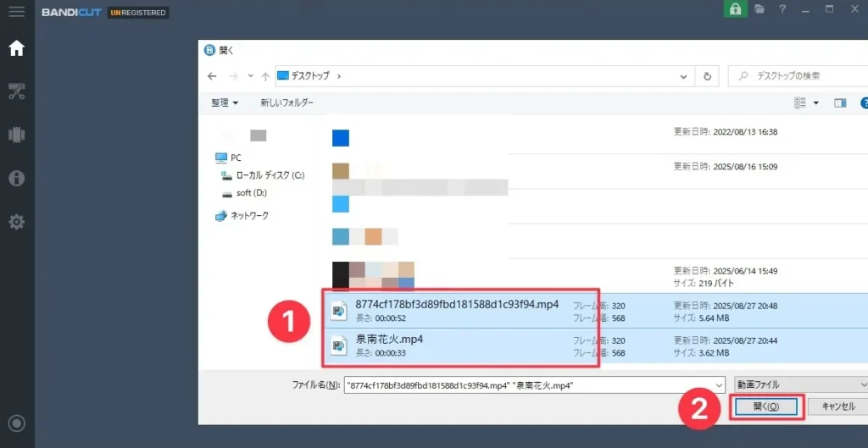Navigate back with the left arrow
Viewport: 868px width, 448px height.
(212, 76)
